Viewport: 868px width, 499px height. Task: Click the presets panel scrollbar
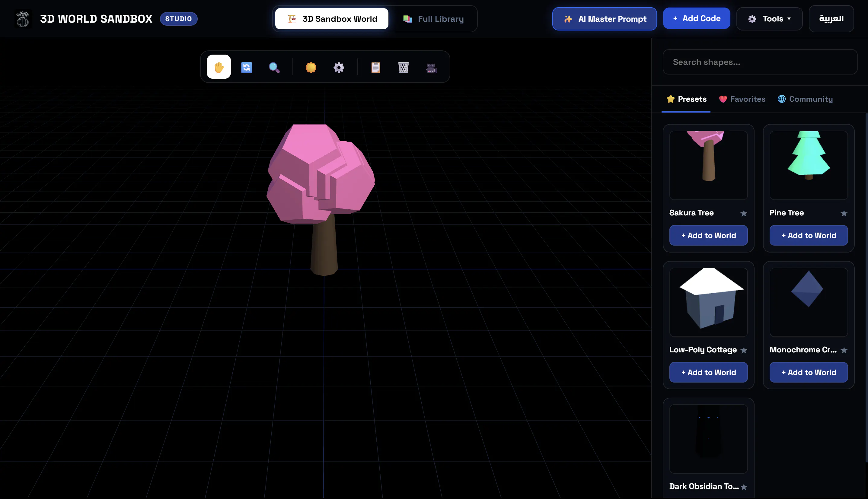pyautogui.click(x=866, y=288)
